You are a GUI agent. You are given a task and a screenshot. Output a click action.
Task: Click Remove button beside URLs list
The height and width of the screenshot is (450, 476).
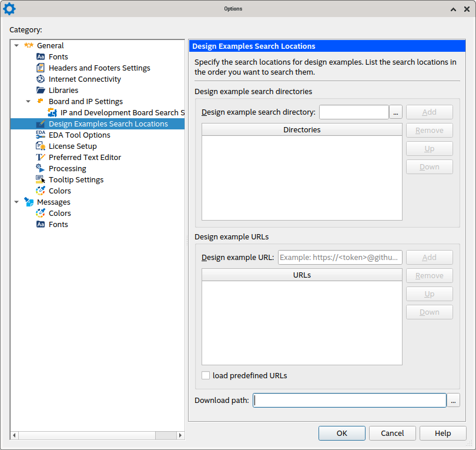429,276
